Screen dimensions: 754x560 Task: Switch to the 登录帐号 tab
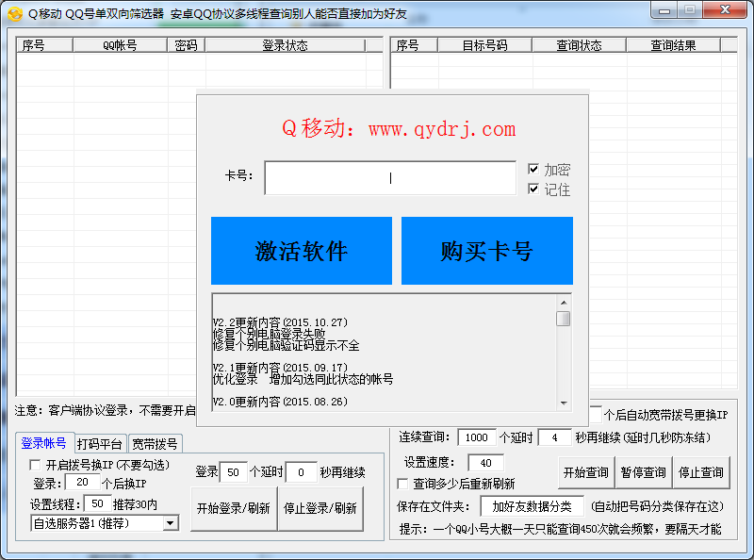click(43, 443)
